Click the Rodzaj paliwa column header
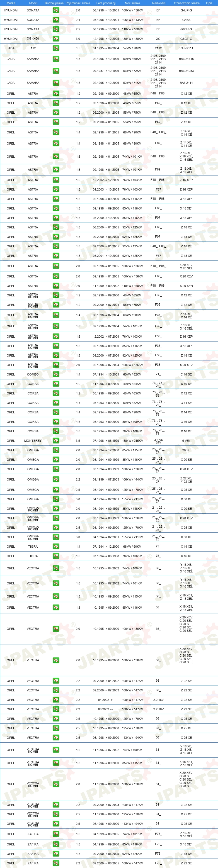The height and width of the screenshot is (868, 218). 54,3
